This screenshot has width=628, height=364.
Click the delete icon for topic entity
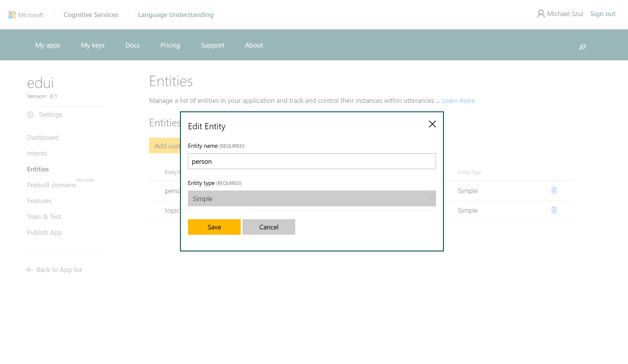(554, 210)
